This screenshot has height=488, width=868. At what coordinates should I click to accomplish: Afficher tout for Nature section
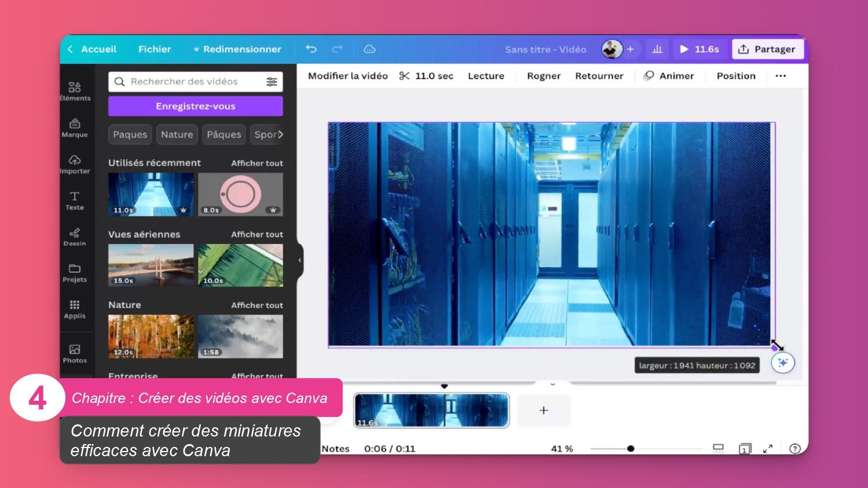coord(257,305)
